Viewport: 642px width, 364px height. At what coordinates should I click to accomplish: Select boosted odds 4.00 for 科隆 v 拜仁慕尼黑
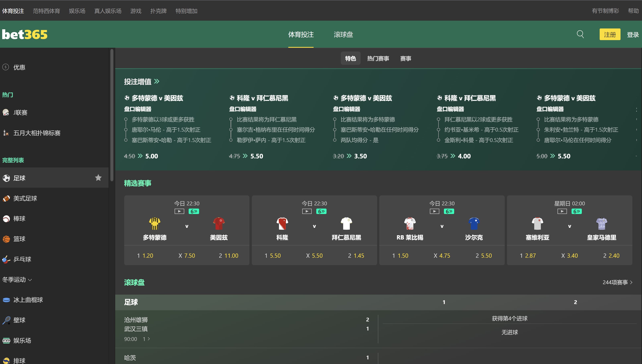[464, 156]
